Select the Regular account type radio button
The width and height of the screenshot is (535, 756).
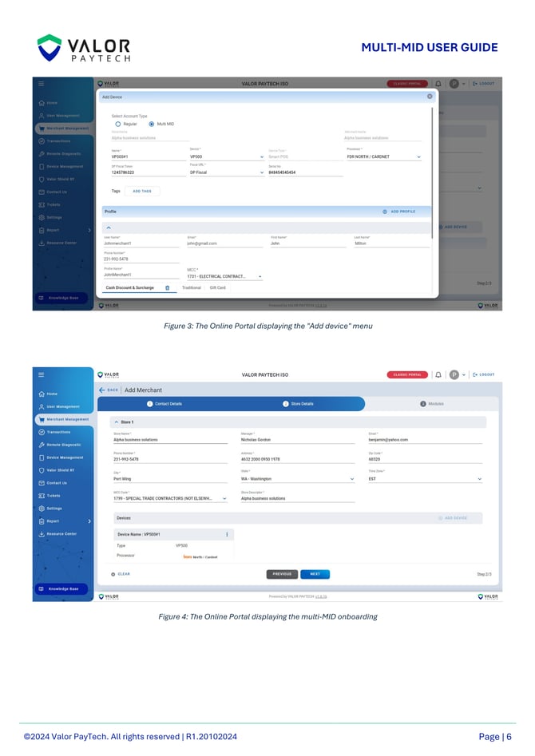tap(118, 124)
